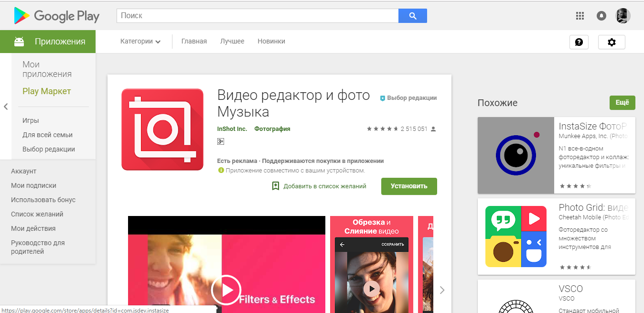644x313 pixels.
Task: Open the VSCO app title
Action: 571,289
